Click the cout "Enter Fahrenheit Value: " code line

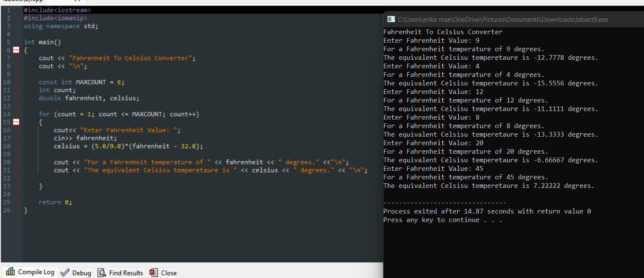pyautogui.click(x=118, y=130)
